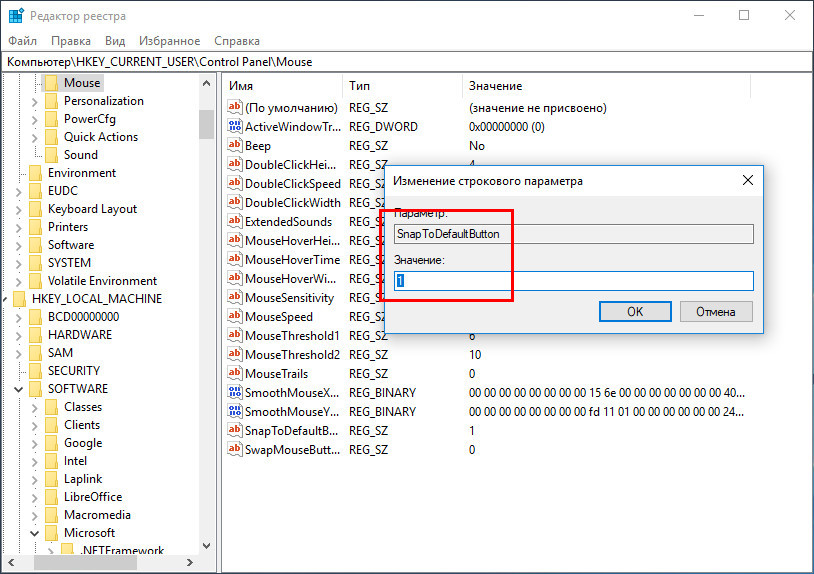Select the SwapMouseButtons string icon
Screen dimensions: 814x574
pyautogui.click(x=235, y=449)
